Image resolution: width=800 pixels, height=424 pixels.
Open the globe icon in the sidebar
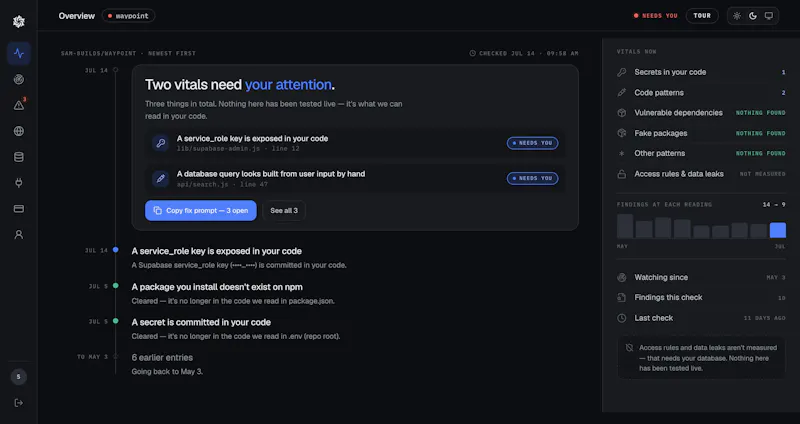point(19,131)
